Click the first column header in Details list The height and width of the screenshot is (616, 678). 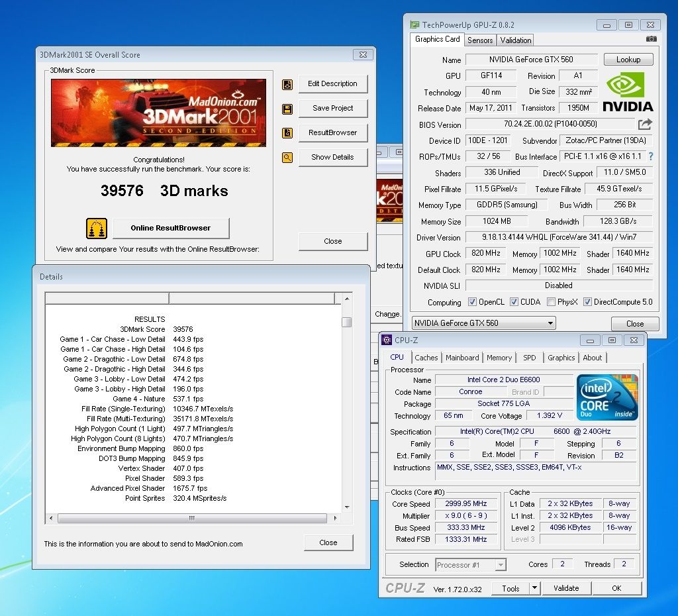pyautogui.click(x=107, y=298)
